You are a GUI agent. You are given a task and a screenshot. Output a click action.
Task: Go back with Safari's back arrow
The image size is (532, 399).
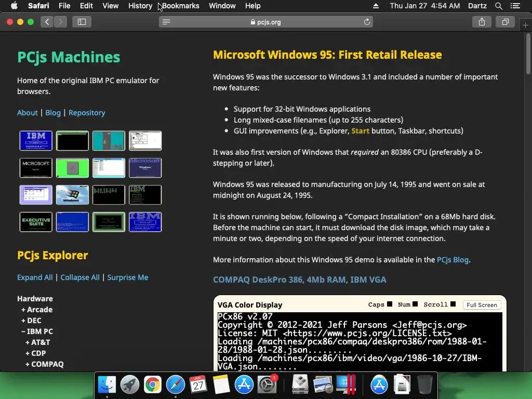[x=47, y=22]
